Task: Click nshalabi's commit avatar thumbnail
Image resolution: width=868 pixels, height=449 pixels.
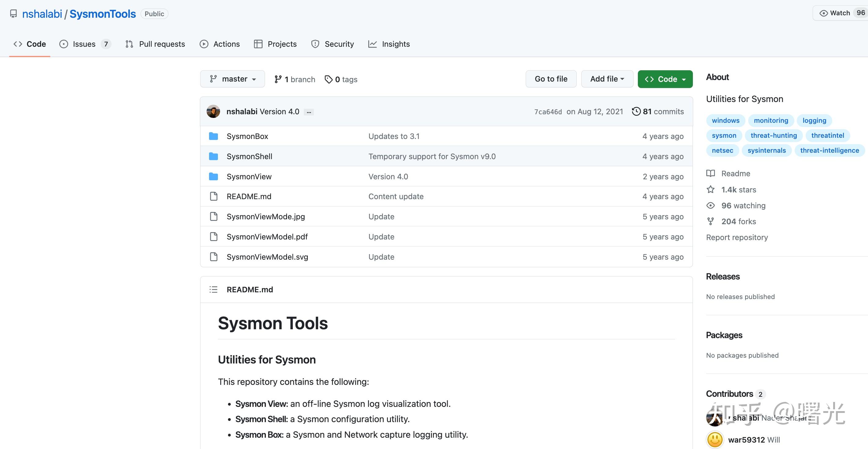Action: pos(213,111)
